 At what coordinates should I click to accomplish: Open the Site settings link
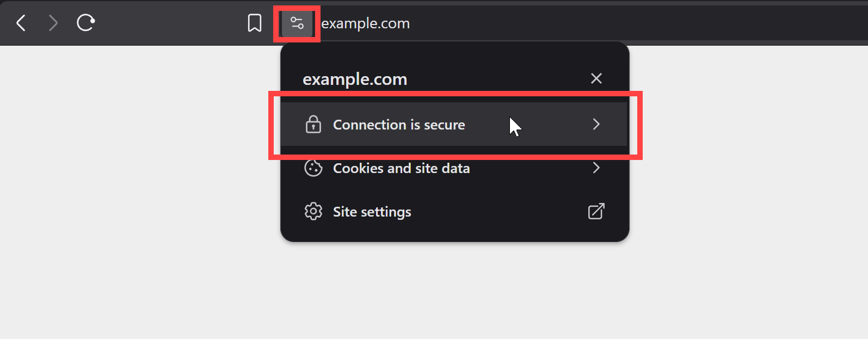pyautogui.click(x=454, y=211)
